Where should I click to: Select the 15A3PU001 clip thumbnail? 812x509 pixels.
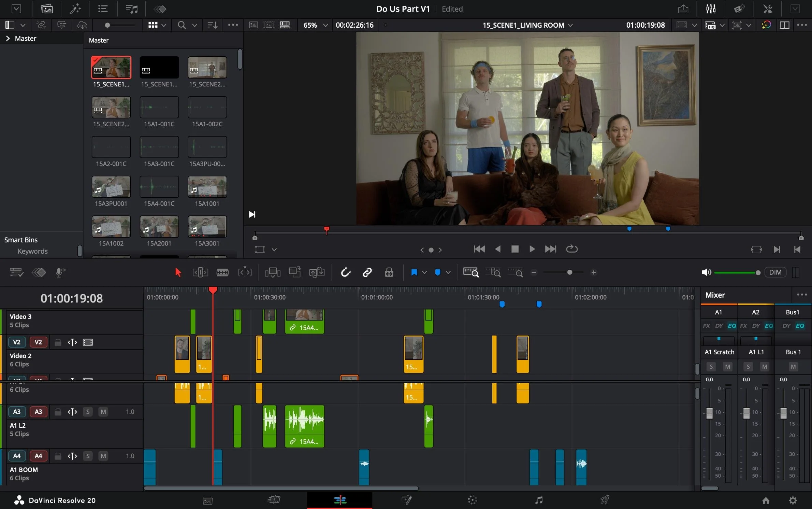click(111, 187)
